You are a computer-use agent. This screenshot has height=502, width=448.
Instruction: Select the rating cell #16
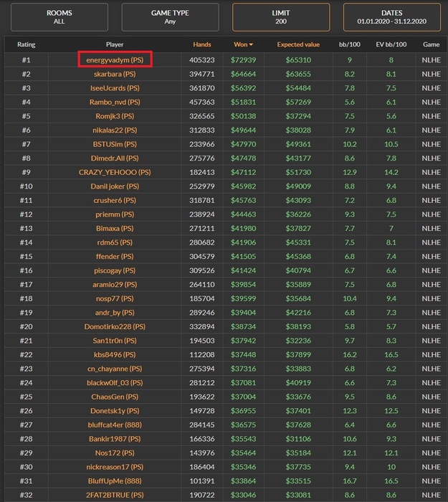[x=27, y=270]
